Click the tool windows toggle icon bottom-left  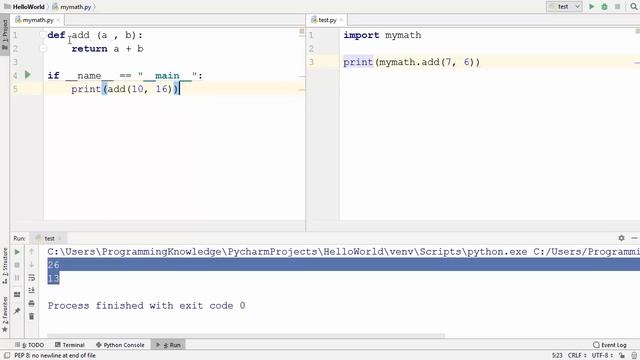click(7, 356)
